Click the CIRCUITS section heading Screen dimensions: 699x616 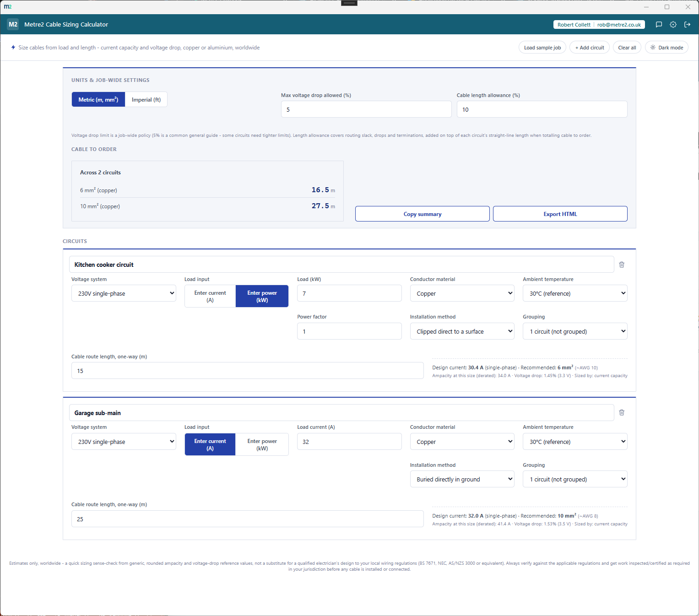[75, 241]
